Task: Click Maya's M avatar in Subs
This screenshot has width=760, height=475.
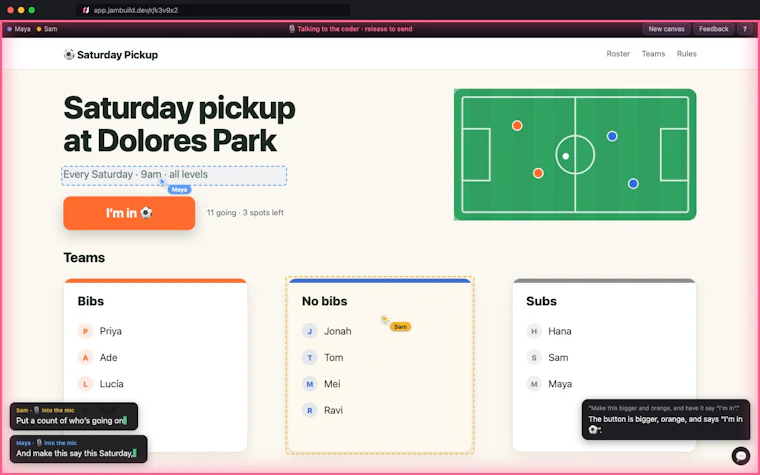Action: pyautogui.click(x=534, y=384)
